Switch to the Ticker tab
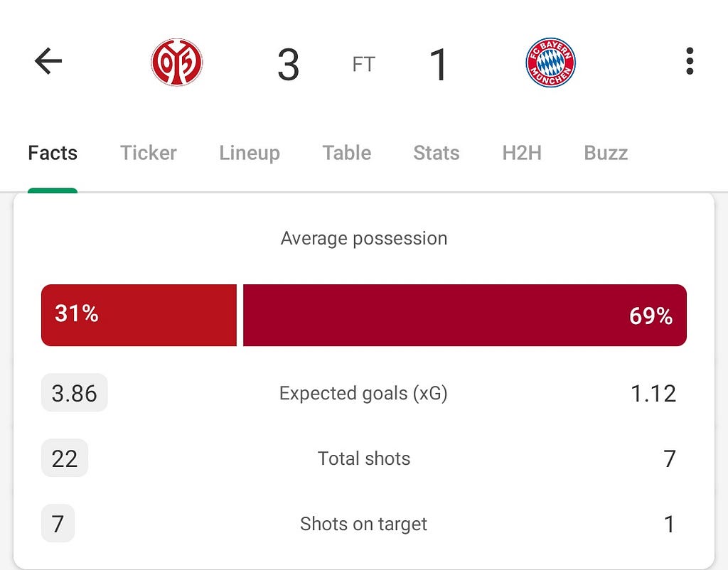 click(149, 153)
